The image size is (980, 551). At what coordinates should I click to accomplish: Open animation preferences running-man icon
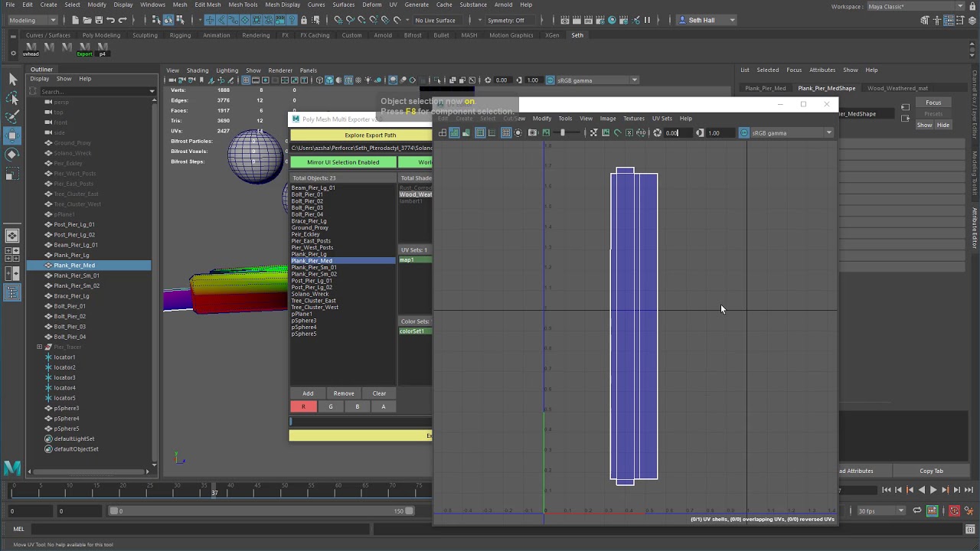pos(969,510)
